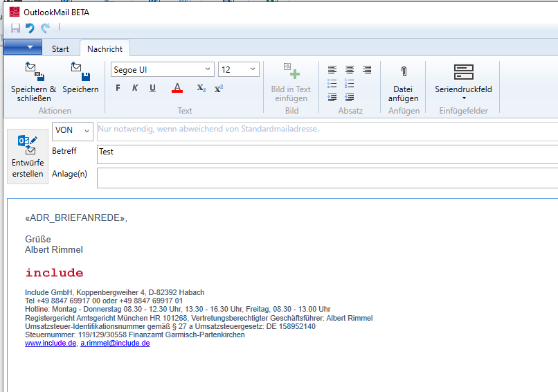Viewport: 558px width, 392px height.
Task: Center the paragraph text
Action: point(350,70)
